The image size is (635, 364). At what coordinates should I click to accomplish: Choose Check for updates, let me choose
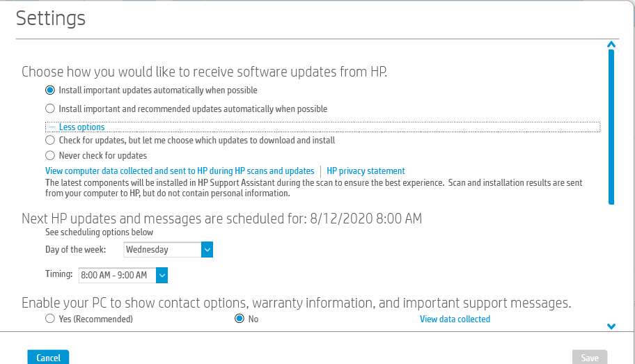tap(50, 140)
